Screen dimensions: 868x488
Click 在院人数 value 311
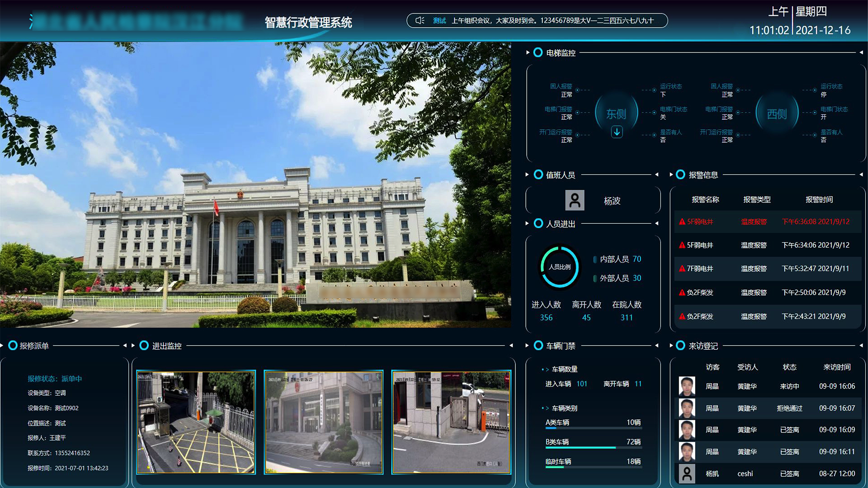point(627,318)
